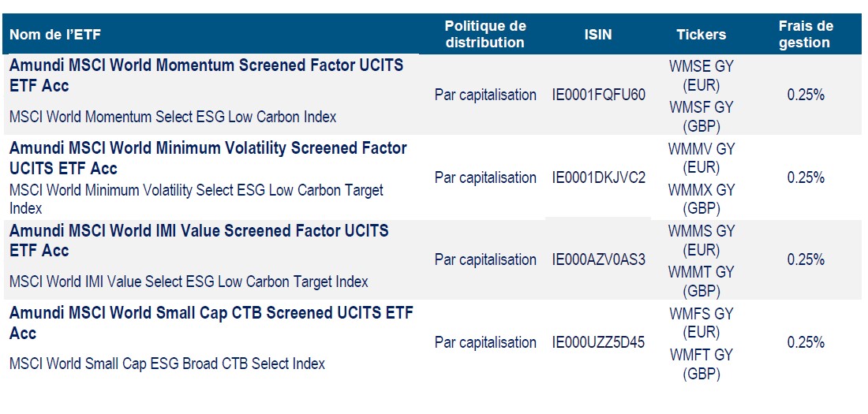
Task: Select the "Frais de gestion" header
Action: point(805,34)
